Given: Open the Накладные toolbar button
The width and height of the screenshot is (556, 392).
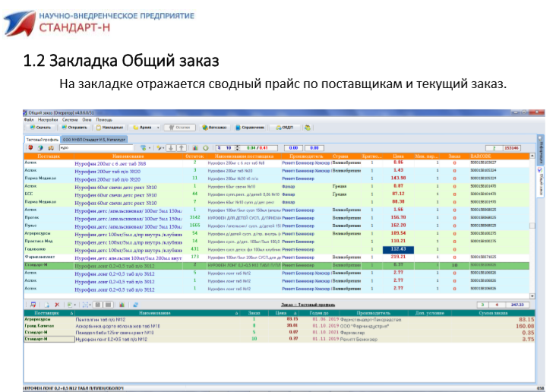Looking at the screenshot, I should click(110, 128).
